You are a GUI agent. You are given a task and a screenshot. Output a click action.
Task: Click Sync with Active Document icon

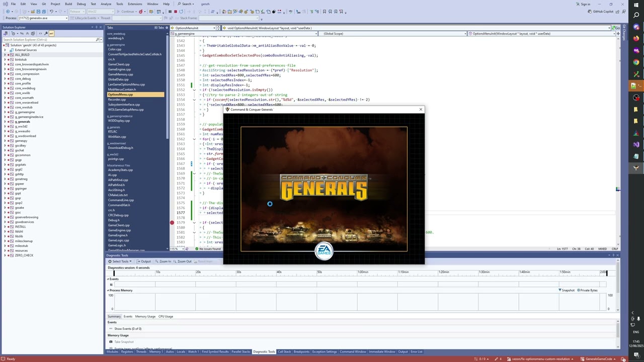(22, 33)
